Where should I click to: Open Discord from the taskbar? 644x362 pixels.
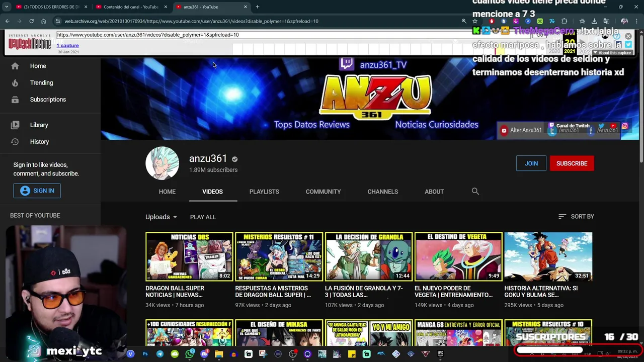click(204, 354)
